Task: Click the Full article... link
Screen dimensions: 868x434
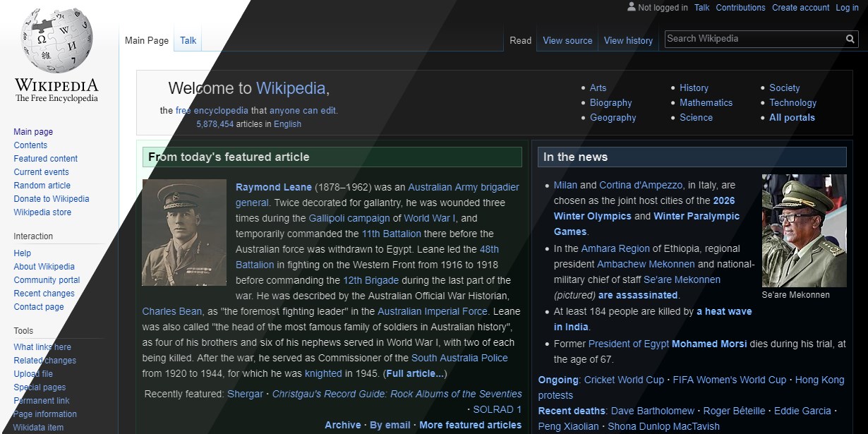Action: pos(415,373)
